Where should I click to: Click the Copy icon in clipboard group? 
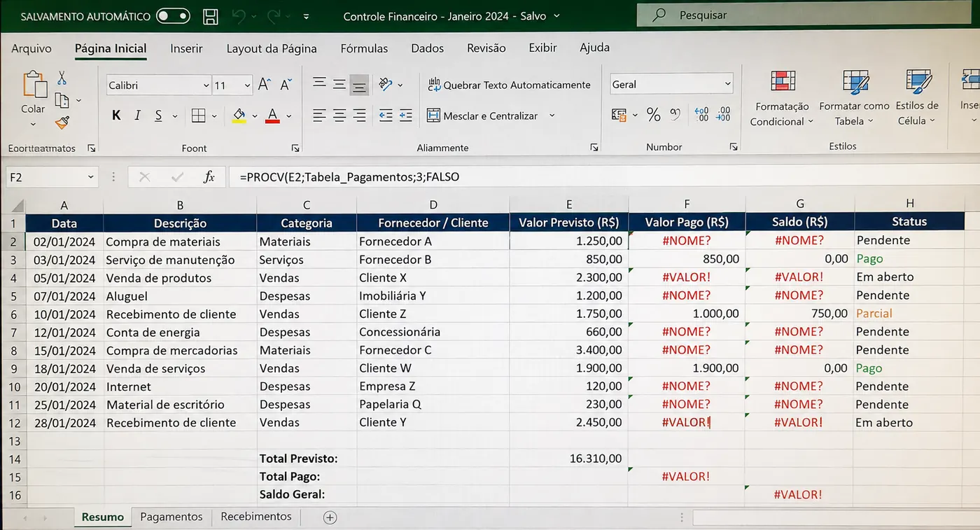click(x=62, y=101)
